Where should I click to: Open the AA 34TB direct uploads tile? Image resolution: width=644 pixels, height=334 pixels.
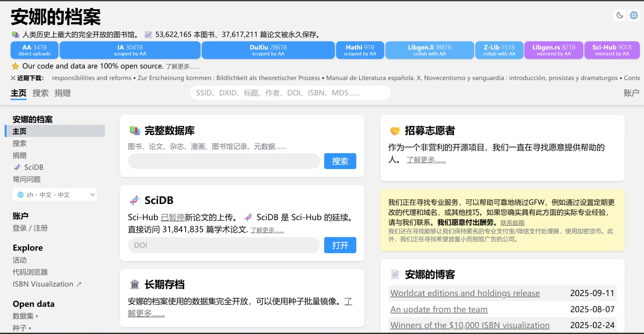pyautogui.click(x=34, y=50)
